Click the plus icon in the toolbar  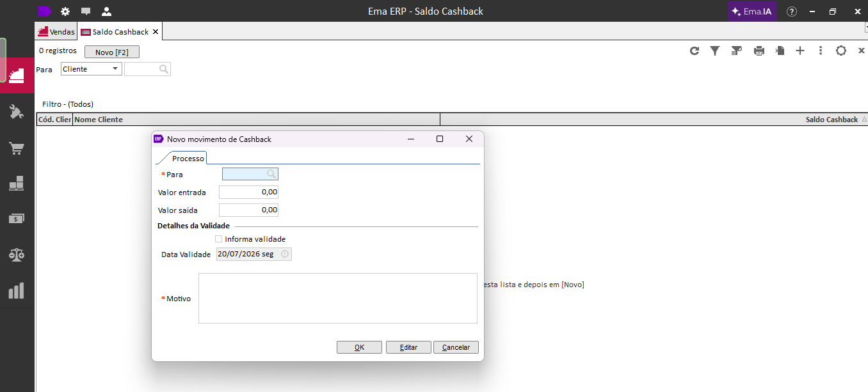pos(800,51)
